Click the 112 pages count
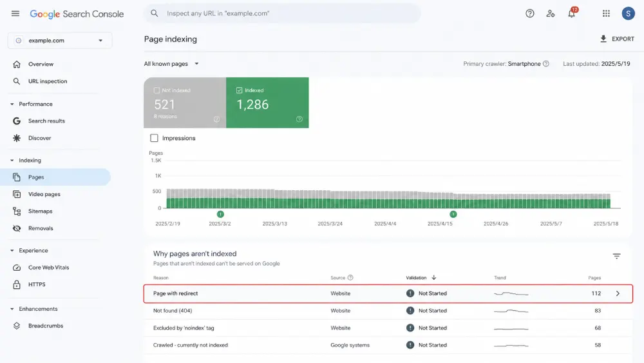Image resolution: width=644 pixels, height=363 pixels. 596,293
